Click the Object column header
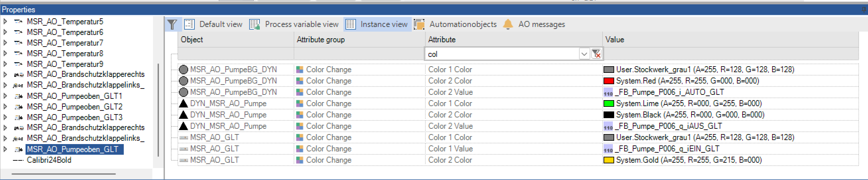This screenshot has height=180, width=868. click(x=192, y=40)
